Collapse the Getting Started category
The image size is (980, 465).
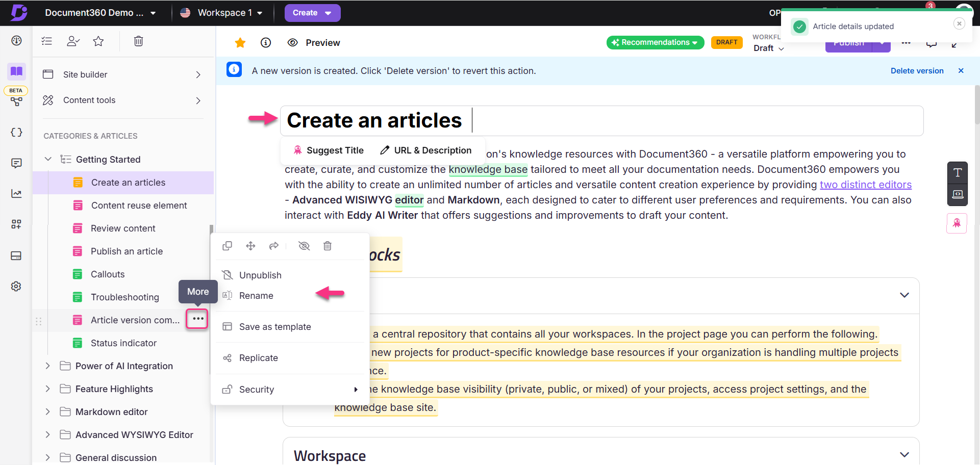point(48,159)
